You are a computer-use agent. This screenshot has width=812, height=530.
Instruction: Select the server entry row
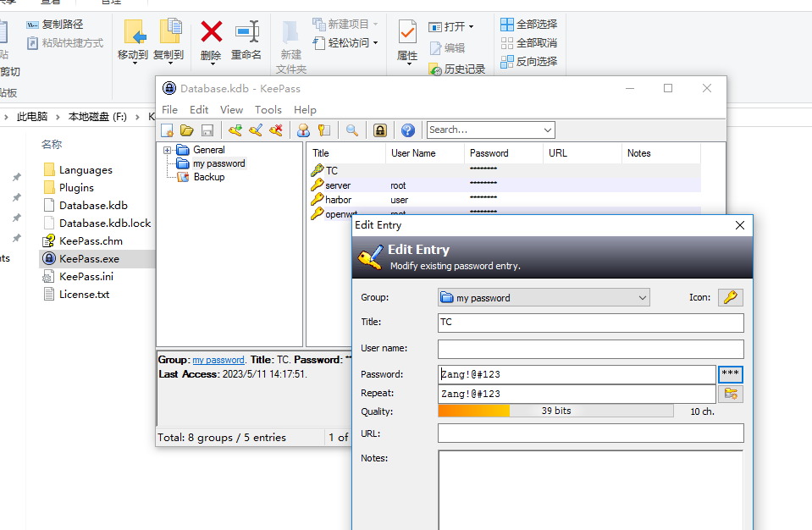pyautogui.click(x=505, y=185)
